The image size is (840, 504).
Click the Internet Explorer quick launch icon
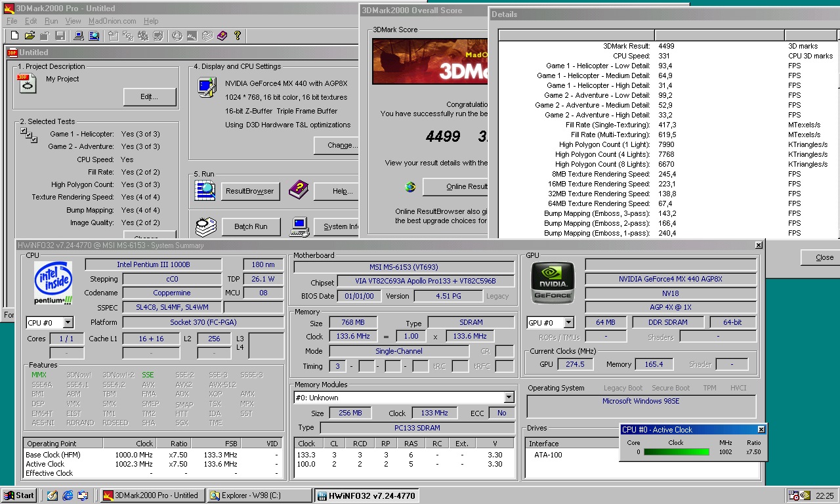coord(68,495)
